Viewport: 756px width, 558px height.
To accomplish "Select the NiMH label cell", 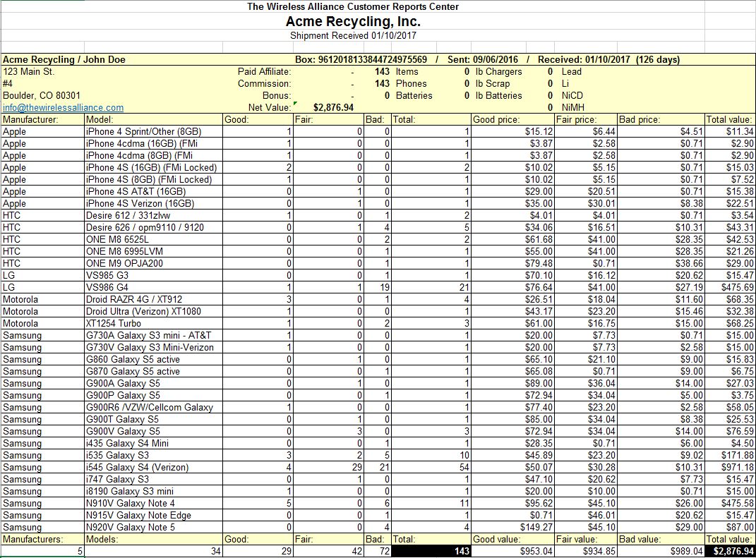I will (572, 107).
